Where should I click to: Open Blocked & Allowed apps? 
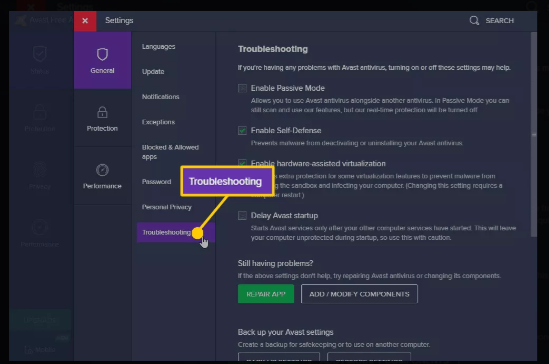pyautogui.click(x=170, y=152)
